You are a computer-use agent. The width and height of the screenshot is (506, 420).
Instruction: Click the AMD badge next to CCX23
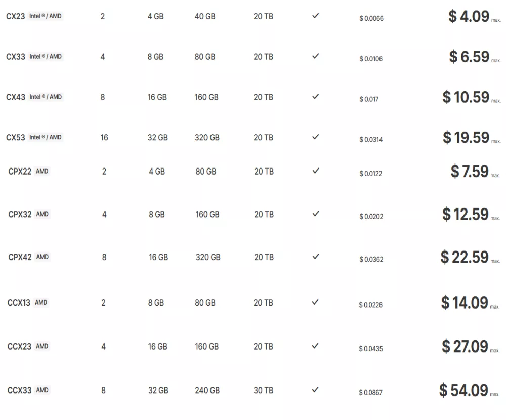pyautogui.click(x=42, y=346)
